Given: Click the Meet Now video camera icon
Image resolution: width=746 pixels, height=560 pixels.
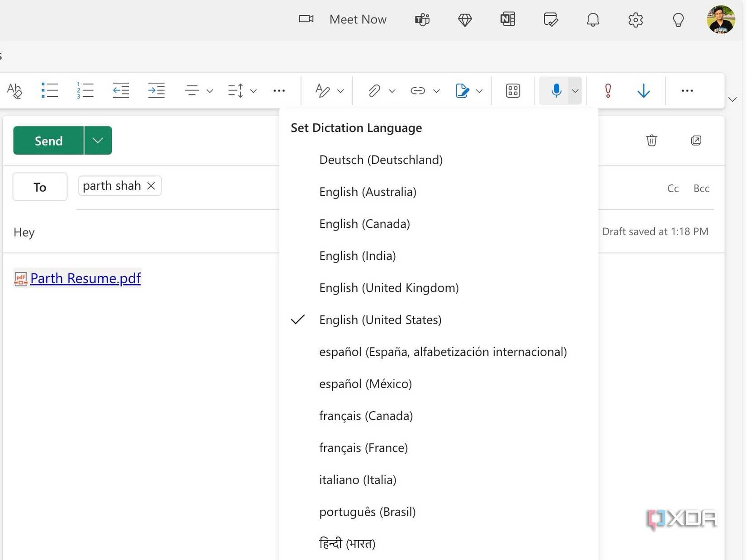Looking at the screenshot, I should click(306, 19).
